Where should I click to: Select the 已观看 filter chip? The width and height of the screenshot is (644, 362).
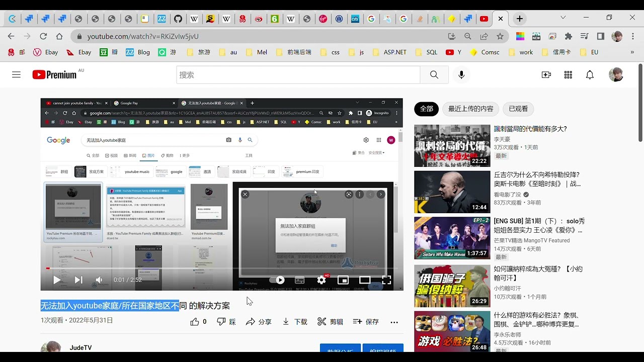pos(518,109)
